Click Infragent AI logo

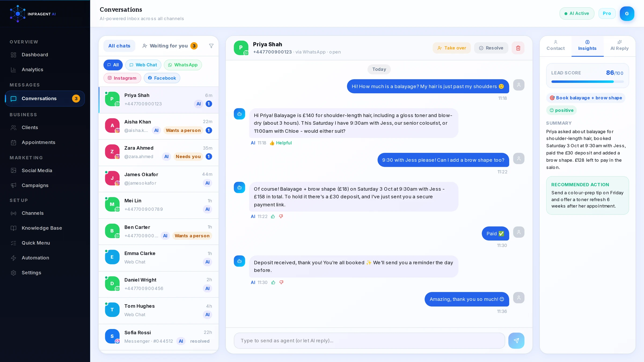click(33, 14)
